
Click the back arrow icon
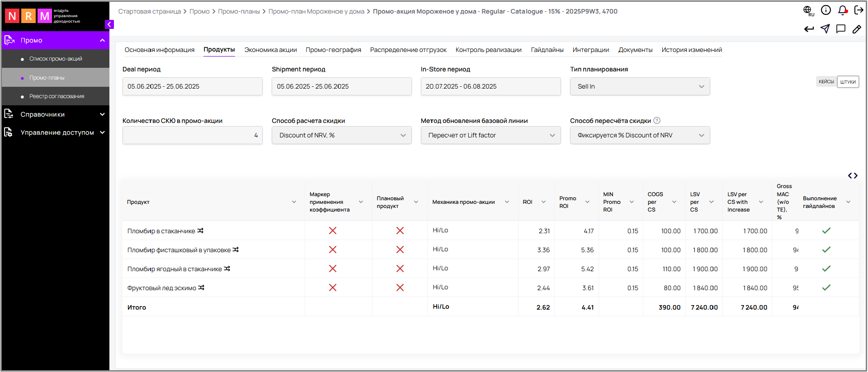coord(809,29)
